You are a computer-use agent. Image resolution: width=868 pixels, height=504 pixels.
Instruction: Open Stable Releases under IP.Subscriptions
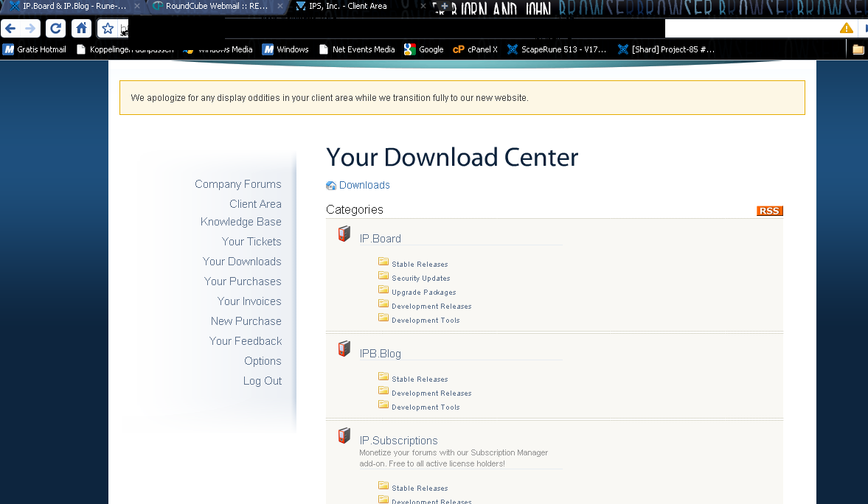coord(420,489)
